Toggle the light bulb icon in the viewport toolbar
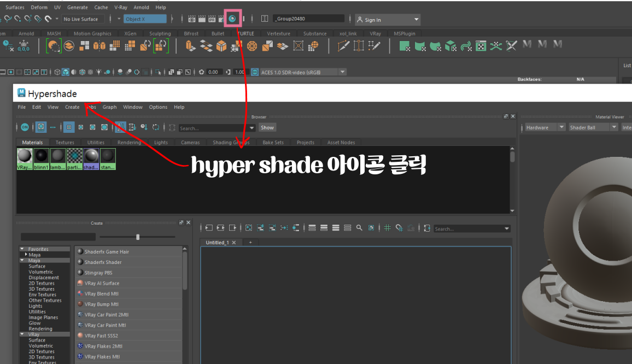The image size is (632, 364). [98, 72]
